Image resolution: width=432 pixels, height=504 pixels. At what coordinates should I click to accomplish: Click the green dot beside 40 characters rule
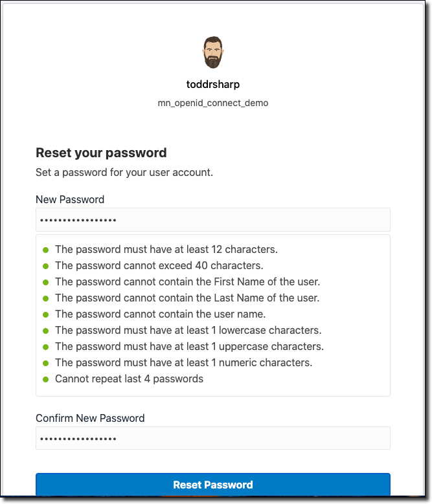(46, 266)
